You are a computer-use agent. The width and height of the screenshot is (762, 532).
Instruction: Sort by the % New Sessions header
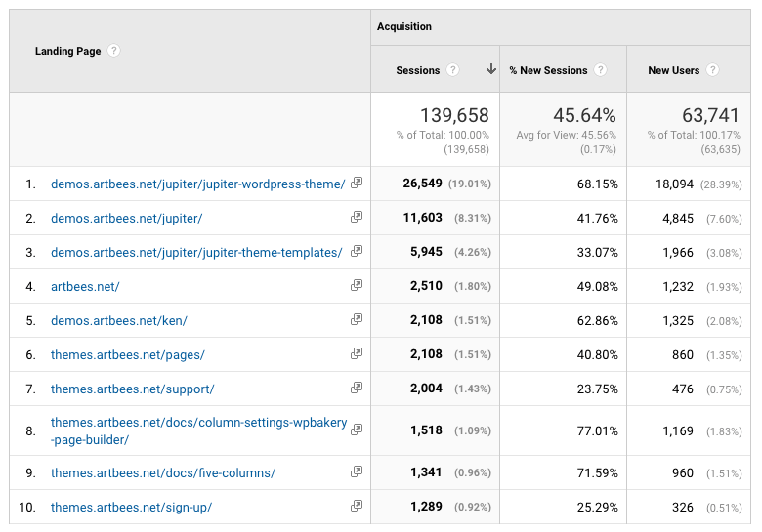[548, 70]
